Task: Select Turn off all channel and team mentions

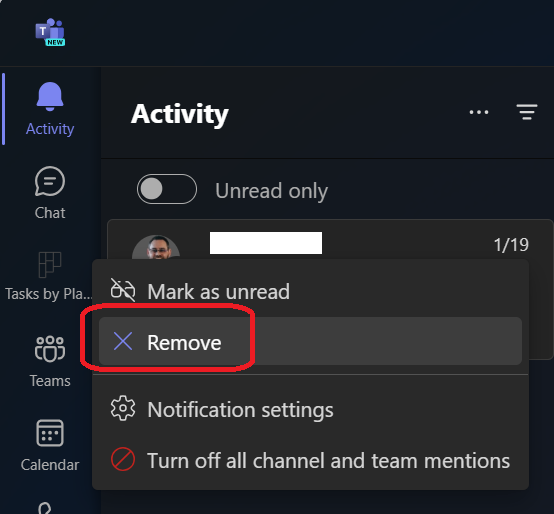Action: point(311,460)
